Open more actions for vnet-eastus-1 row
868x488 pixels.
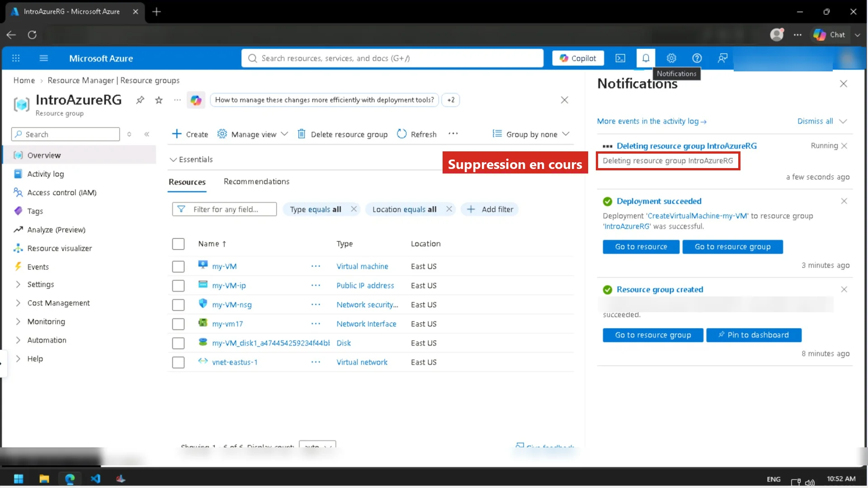(x=316, y=362)
